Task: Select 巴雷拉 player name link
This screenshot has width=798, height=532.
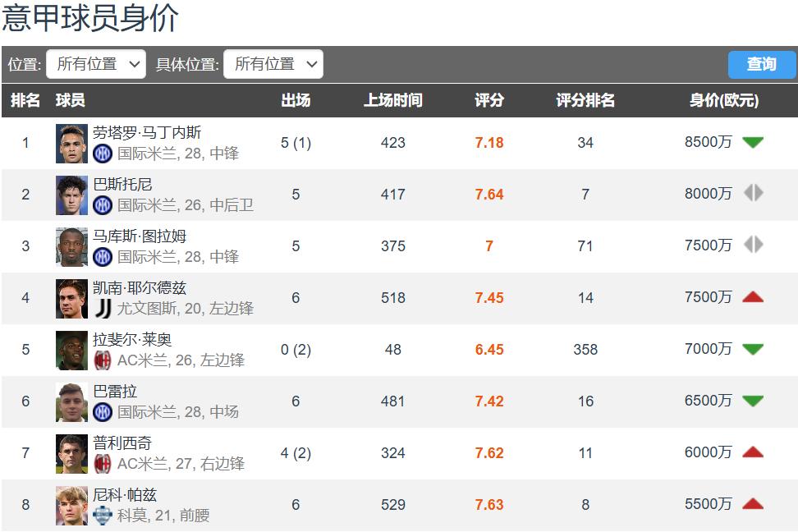Action: (x=115, y=392)
